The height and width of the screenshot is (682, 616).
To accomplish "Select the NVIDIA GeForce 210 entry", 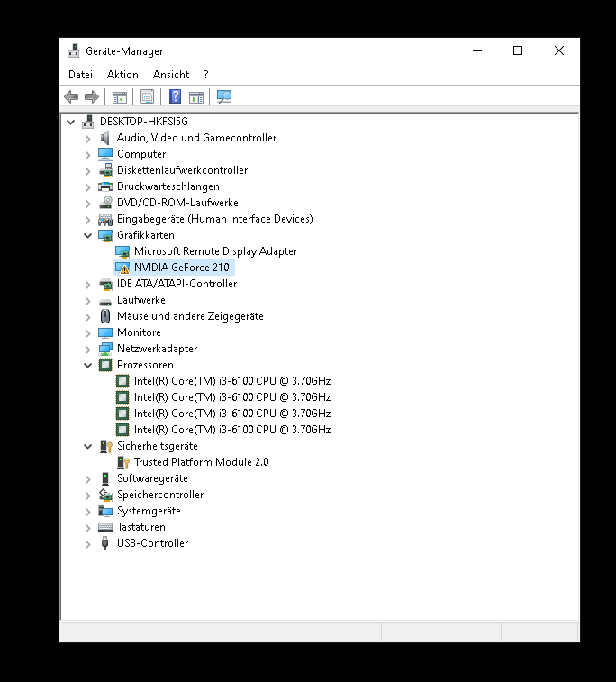I will tap(181, 268).
